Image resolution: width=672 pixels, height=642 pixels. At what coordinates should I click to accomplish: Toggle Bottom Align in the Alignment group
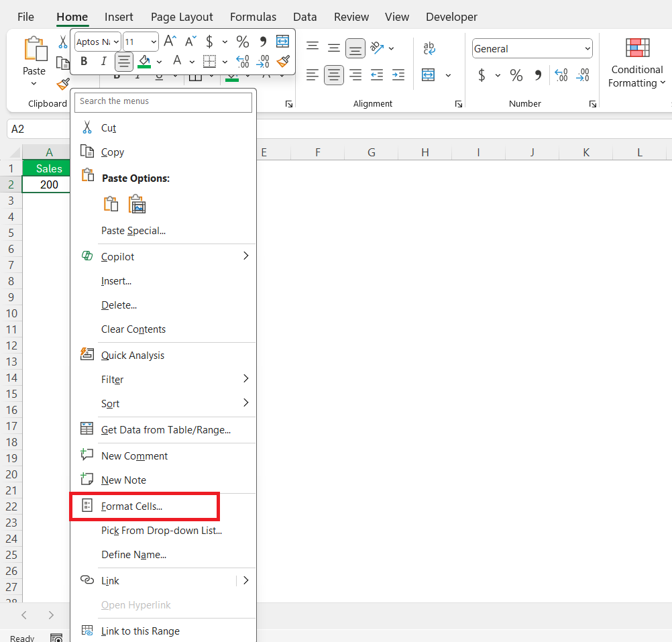point(355,48)
